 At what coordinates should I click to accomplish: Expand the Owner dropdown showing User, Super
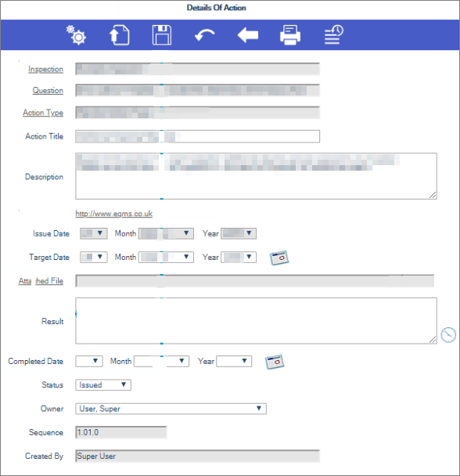(x=171, y=409)
